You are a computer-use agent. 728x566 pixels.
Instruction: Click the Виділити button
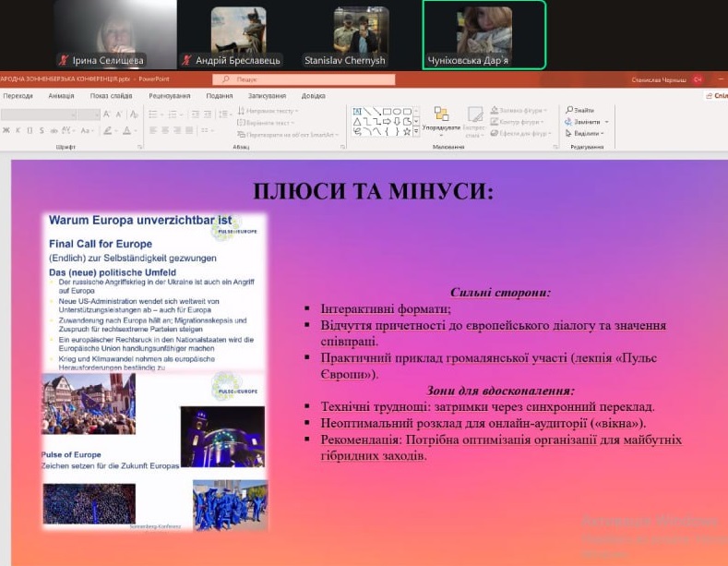click(x=585, y=132)
